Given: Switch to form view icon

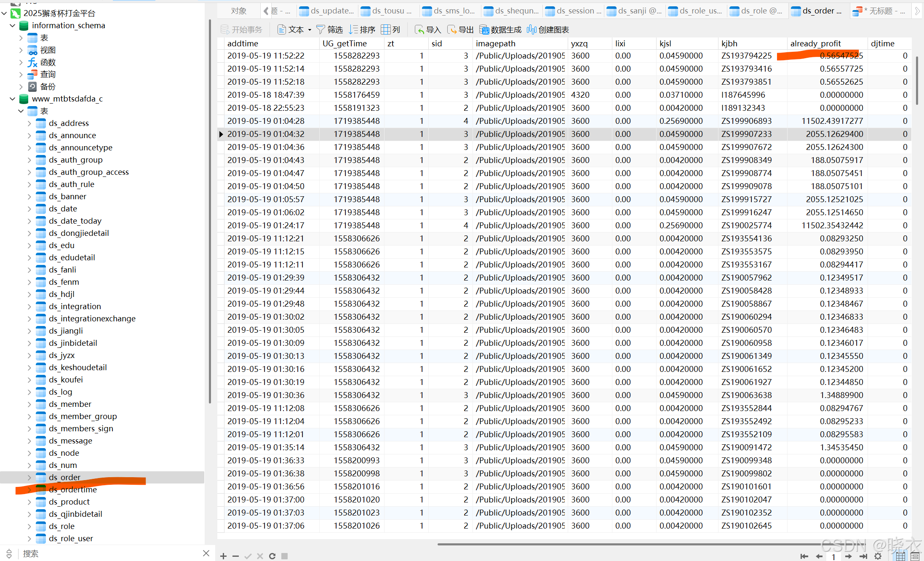Looking at the screenshot, I should [x=915, y=556].
